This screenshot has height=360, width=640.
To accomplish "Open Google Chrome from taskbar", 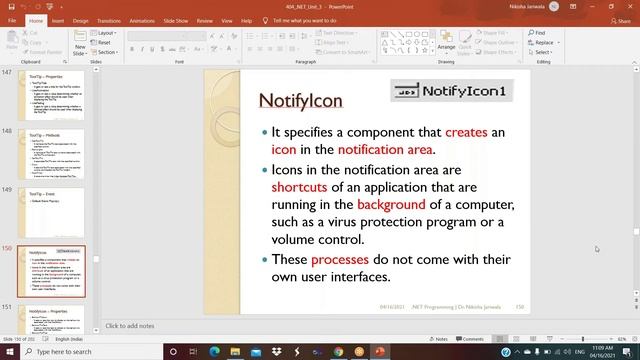I will pos(338,351).
